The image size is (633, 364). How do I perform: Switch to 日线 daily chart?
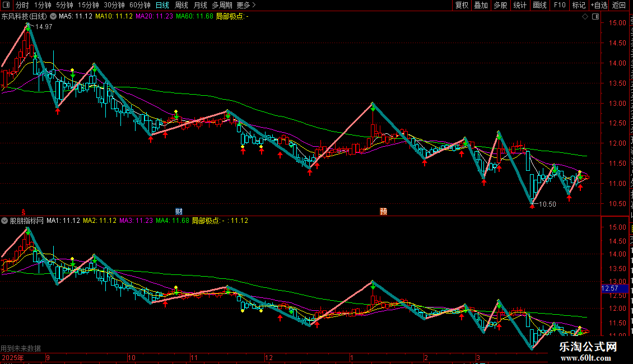pos(162,5)
